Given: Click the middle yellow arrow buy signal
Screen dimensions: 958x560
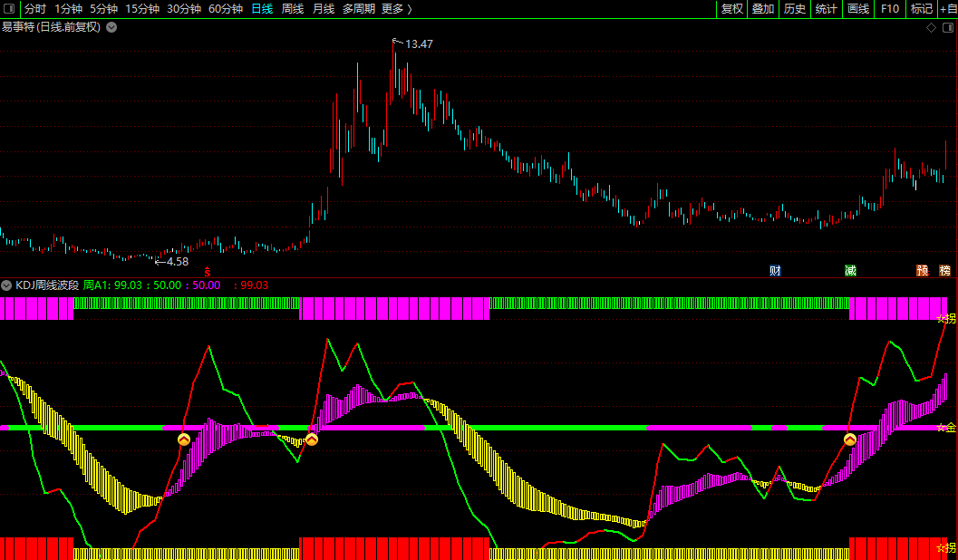Looking at the screenshot, I should (x=312, y=439).
